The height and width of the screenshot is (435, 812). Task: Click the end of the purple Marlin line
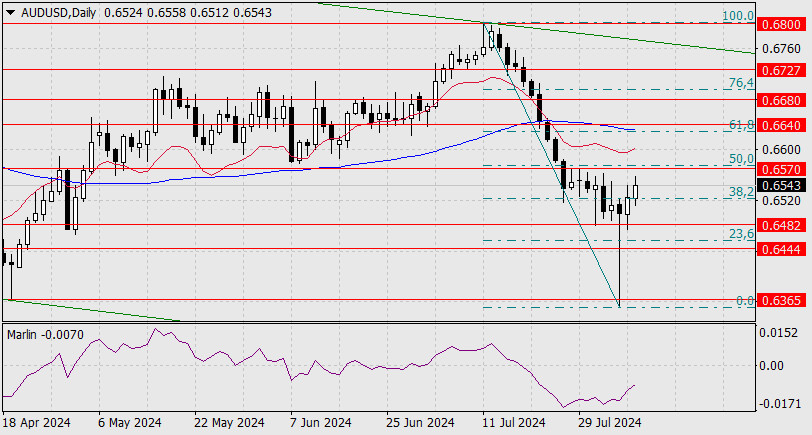tap(635, 385)
